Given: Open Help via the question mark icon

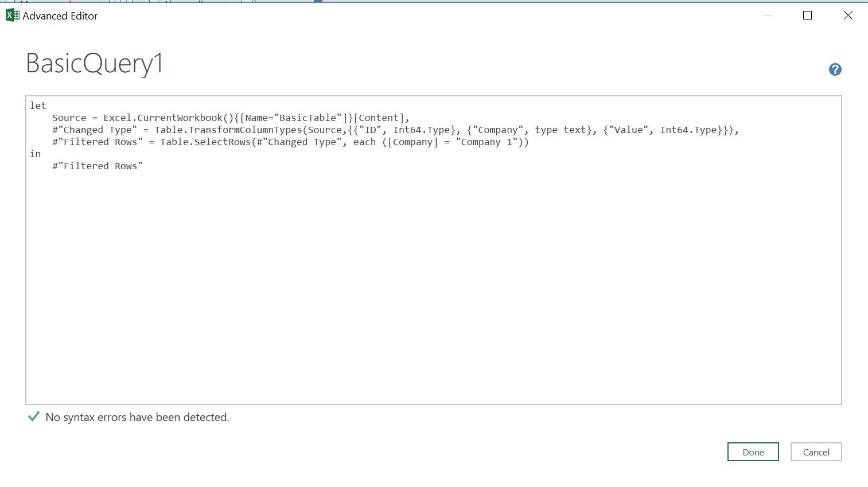Looking at the screenshot, I should click(x=835, y=69).
